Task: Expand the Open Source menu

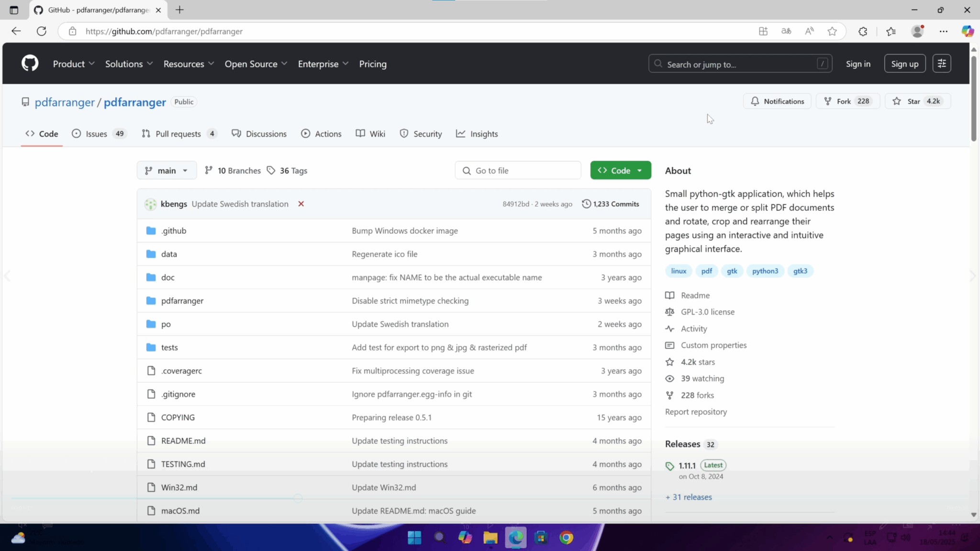Action: [x=256, y=64]
